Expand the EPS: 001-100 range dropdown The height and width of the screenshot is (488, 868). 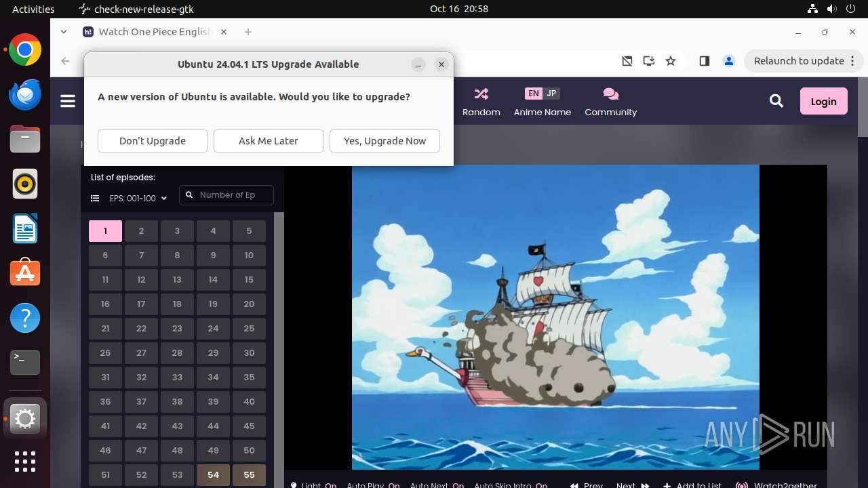click(138, 199)
